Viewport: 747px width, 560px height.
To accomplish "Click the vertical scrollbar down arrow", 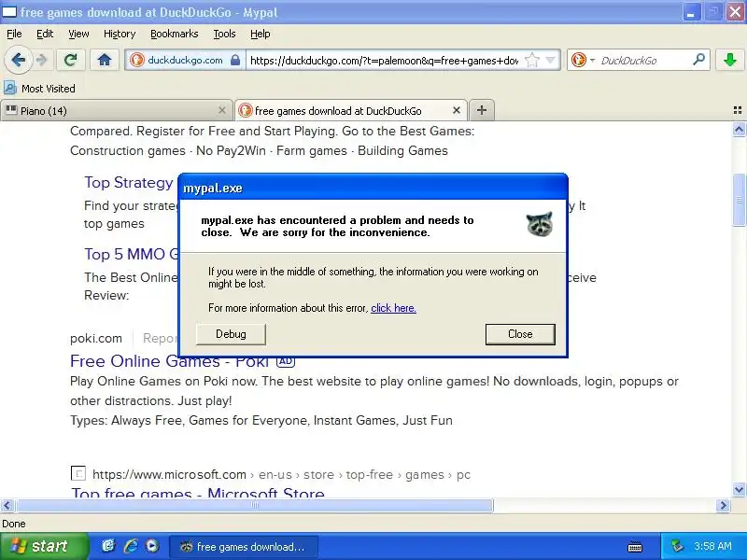I will pyautogui.click(x=739, y=489).
